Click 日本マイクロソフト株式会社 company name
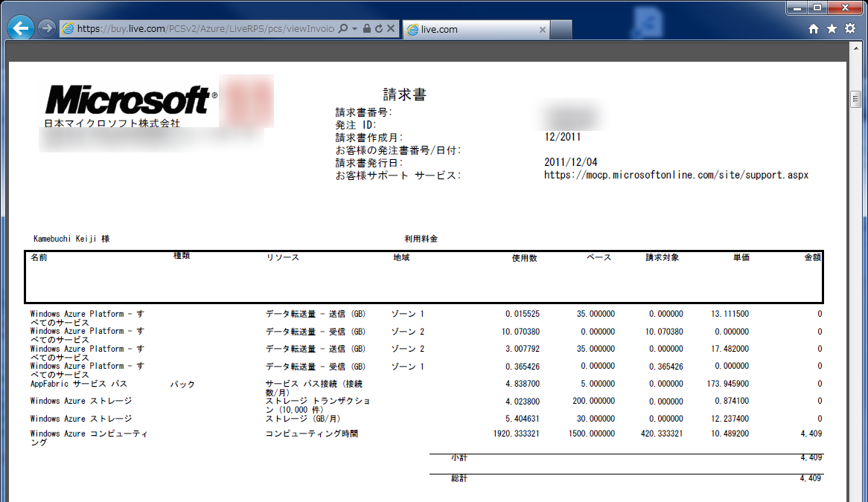 pos(112,123)
